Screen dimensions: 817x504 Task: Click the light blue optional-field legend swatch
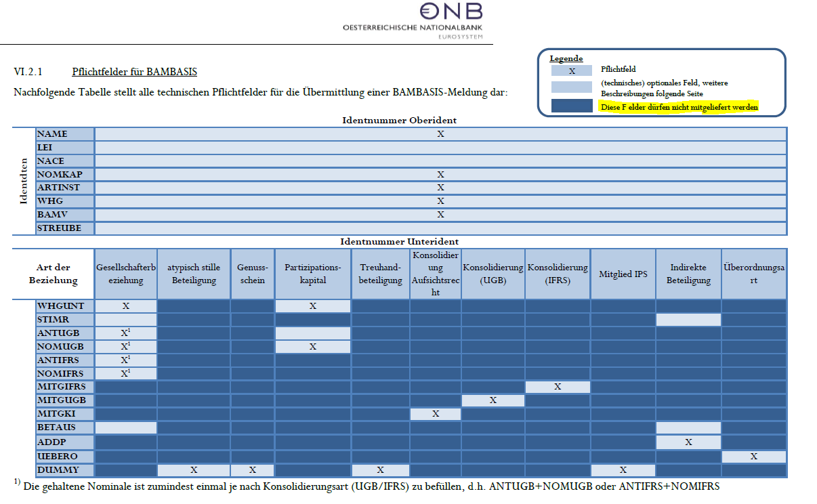tap(571, 87)
